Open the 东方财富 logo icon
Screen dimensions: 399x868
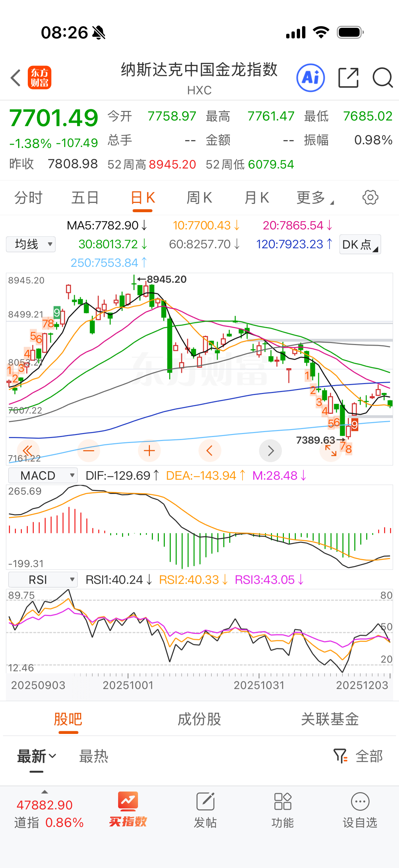click(39, 77)
